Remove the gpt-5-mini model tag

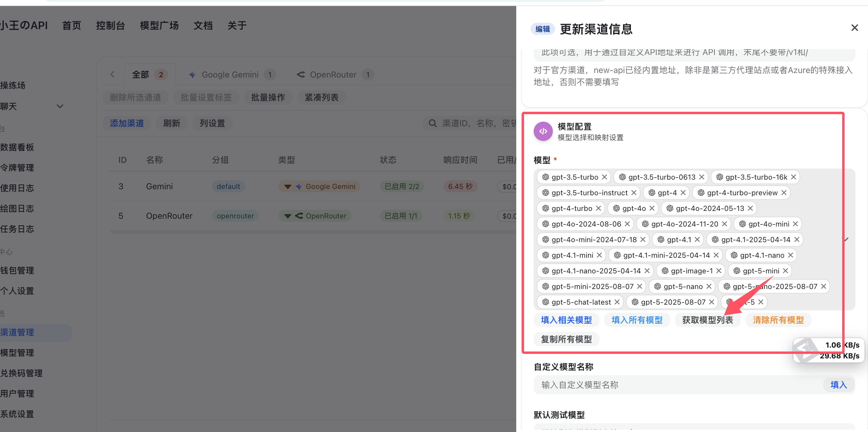click(x=785, y=271)
